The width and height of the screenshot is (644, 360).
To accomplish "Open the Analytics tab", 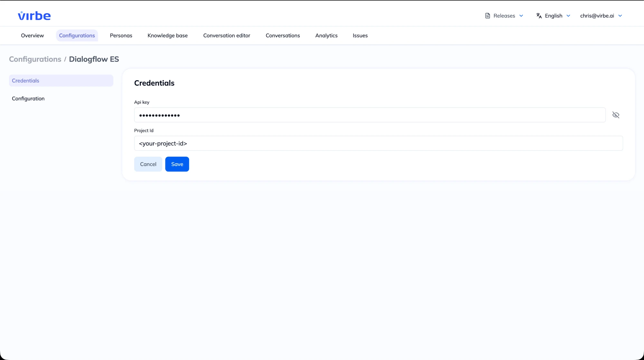I will pyautogui.click(x=326, y=35).
